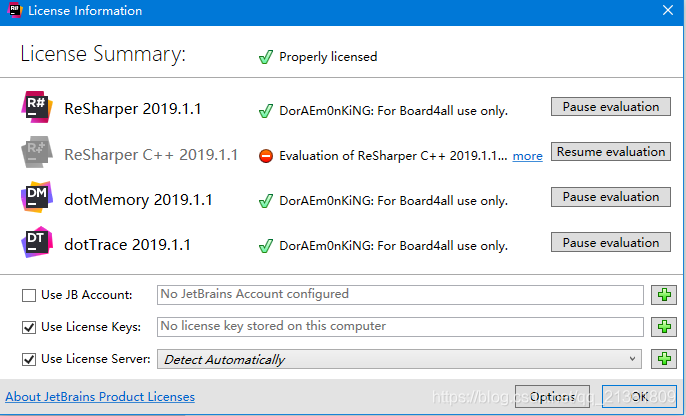The width and height of the screenshot is (686, 416).
Task: Open the more link for ReSharper C++
Action: tap(527, 156)
